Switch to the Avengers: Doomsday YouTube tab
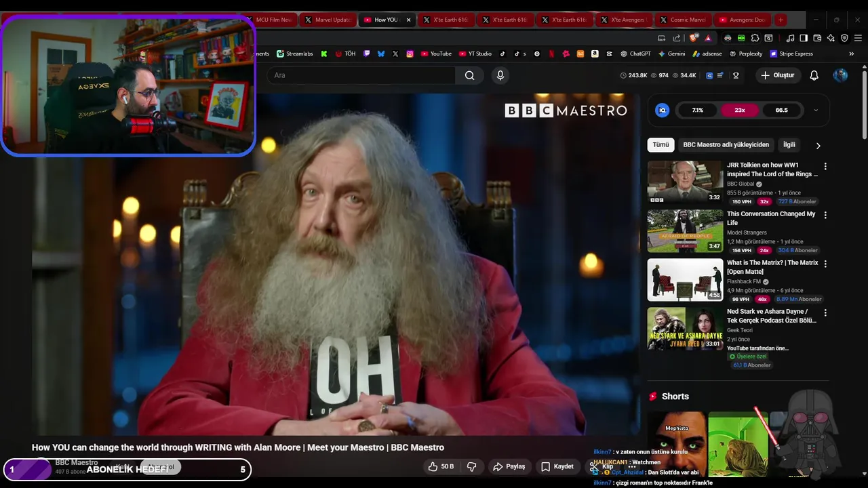Viewport: 868px width, 488px height. [743, 20]
